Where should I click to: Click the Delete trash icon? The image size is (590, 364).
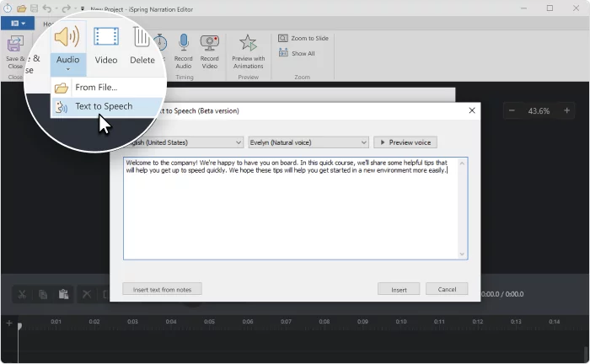[x=142, y=37]
